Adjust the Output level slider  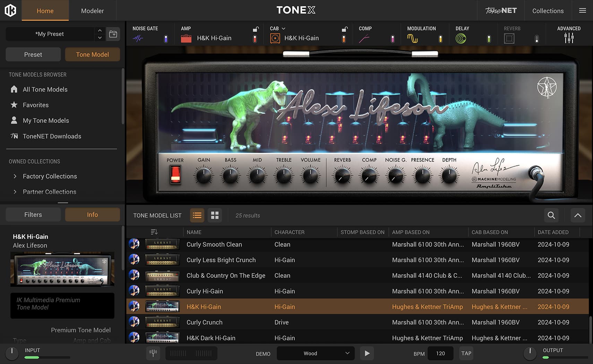click(556, 357)
